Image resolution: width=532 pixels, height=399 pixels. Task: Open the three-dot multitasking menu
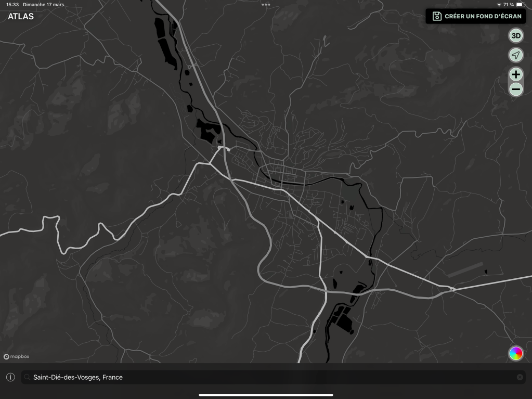pos(266,5)
